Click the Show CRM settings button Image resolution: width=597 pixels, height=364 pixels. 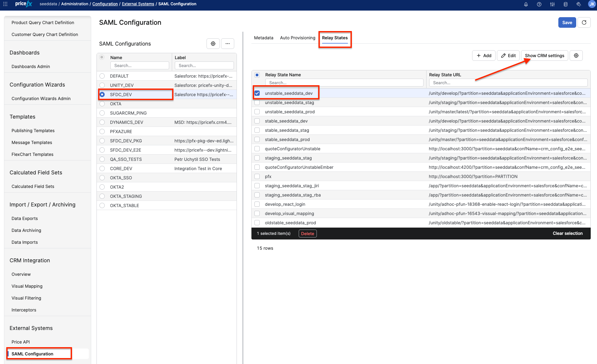(544, 55)
